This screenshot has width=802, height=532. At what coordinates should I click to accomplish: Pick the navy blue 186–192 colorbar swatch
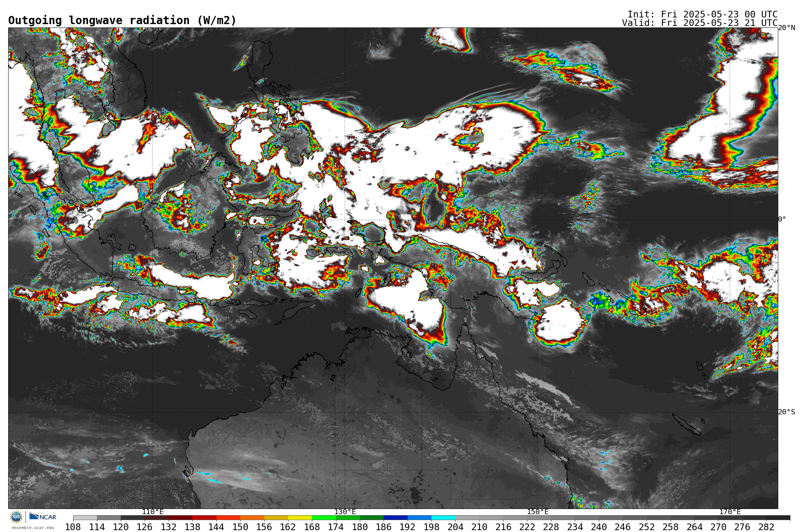[395, 518]
